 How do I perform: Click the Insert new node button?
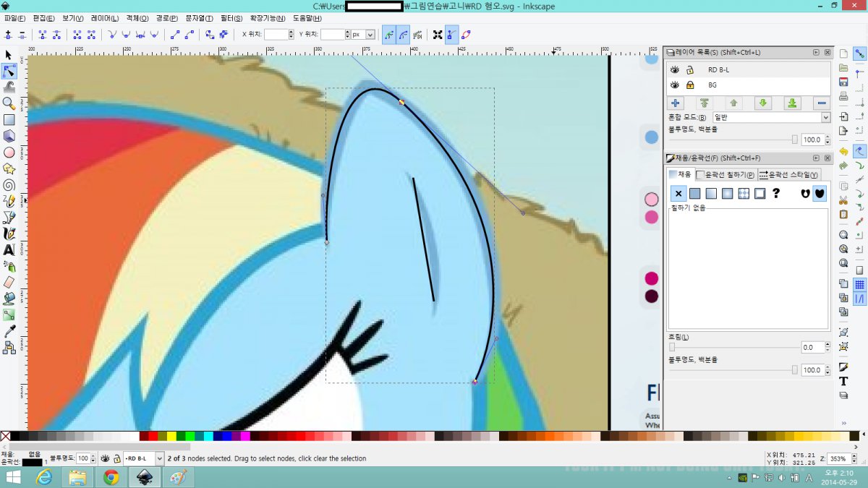click(9, 34)
